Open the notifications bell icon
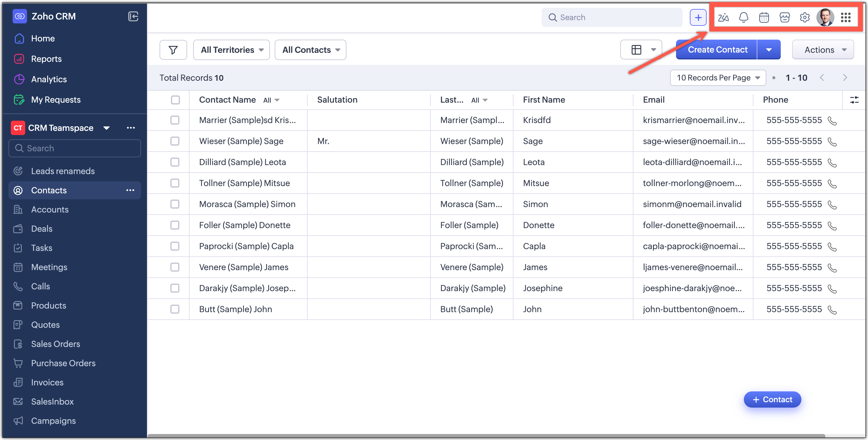868x440 pixels. tap(743, 17)
